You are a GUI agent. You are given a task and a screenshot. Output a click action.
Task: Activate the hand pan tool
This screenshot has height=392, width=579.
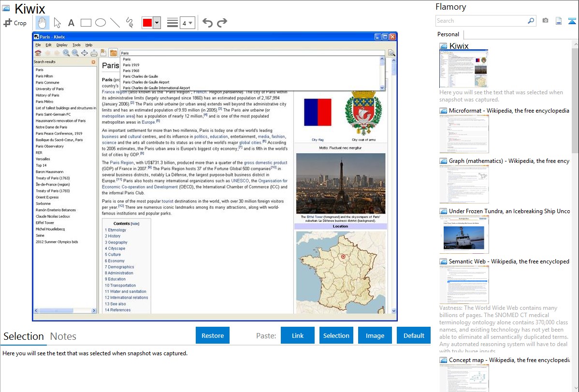click(42, 23)
